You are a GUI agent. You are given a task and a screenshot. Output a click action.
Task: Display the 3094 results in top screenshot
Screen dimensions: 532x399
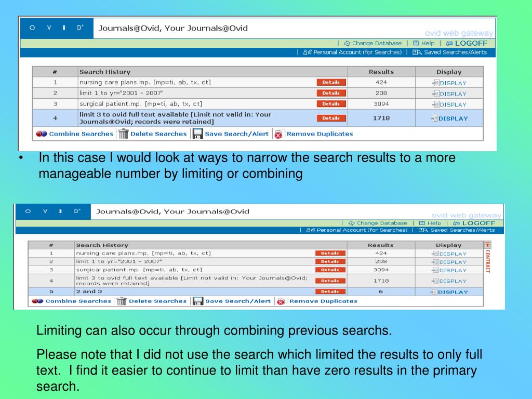[449, 104]
